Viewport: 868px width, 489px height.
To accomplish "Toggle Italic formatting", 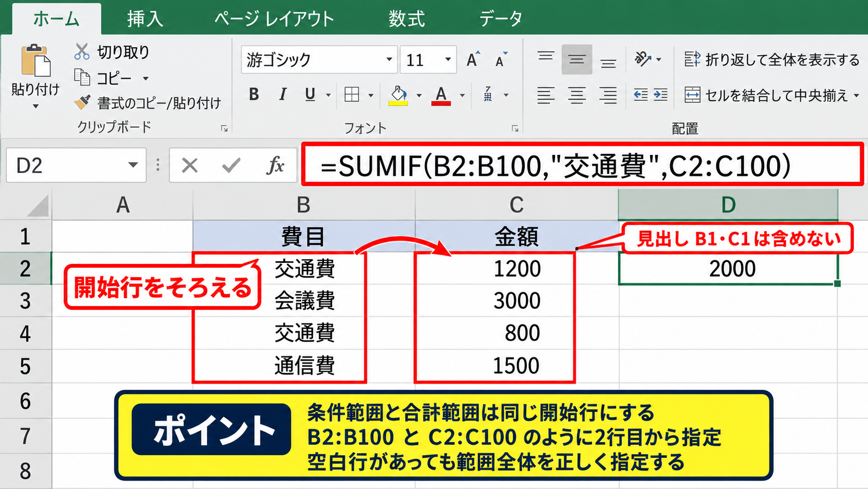I will [x=282, y=95].
